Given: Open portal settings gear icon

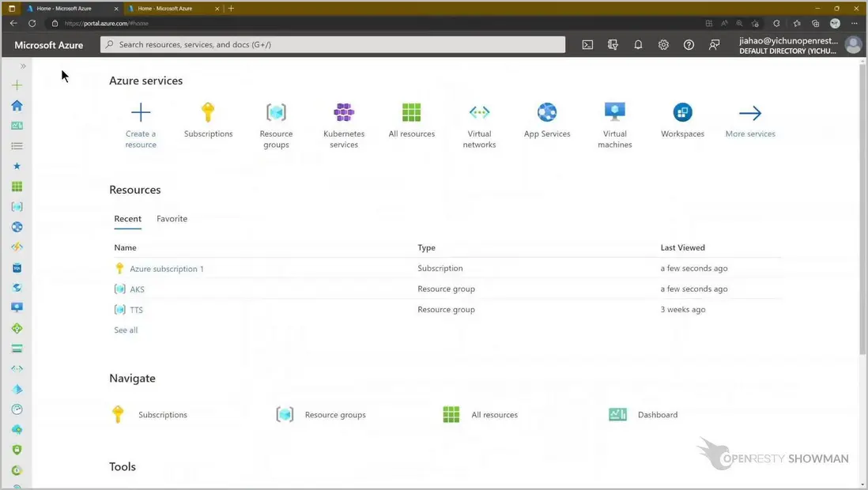Looking at the screenshot, I should 663,45.
